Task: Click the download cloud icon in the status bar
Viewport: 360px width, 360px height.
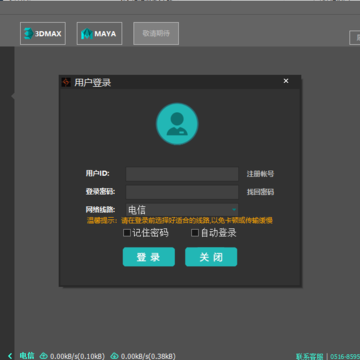Action: click(114, 356)
